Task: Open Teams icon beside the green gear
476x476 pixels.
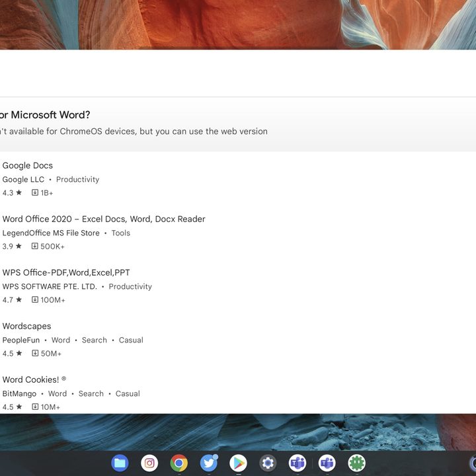Action: click(x=327, y=463)
